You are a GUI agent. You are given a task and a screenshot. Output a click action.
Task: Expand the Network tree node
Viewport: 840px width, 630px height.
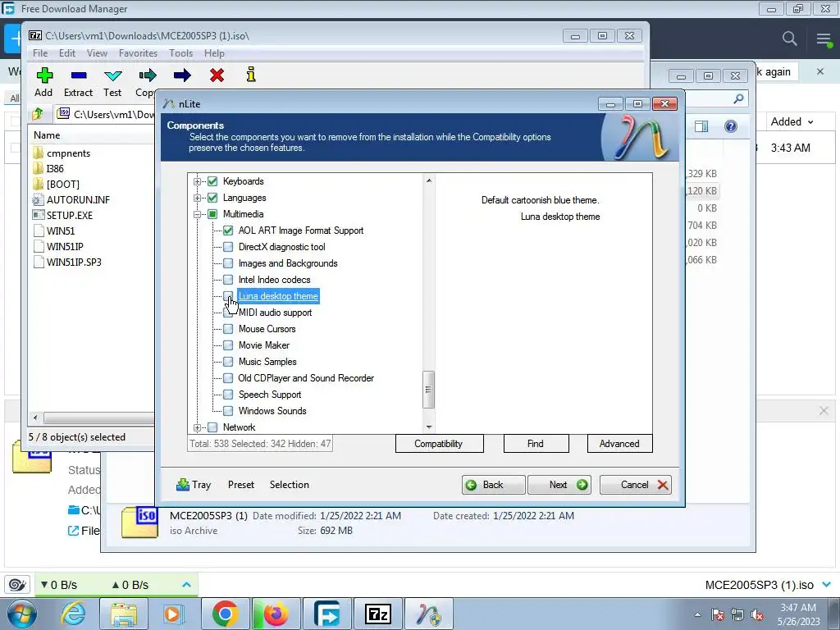tap(197, 427)
